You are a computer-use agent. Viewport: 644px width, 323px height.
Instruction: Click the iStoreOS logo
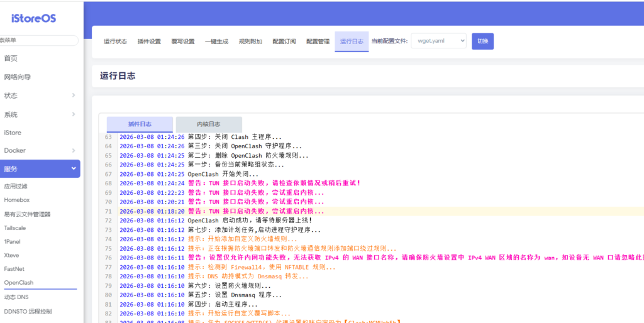point(33,18)
